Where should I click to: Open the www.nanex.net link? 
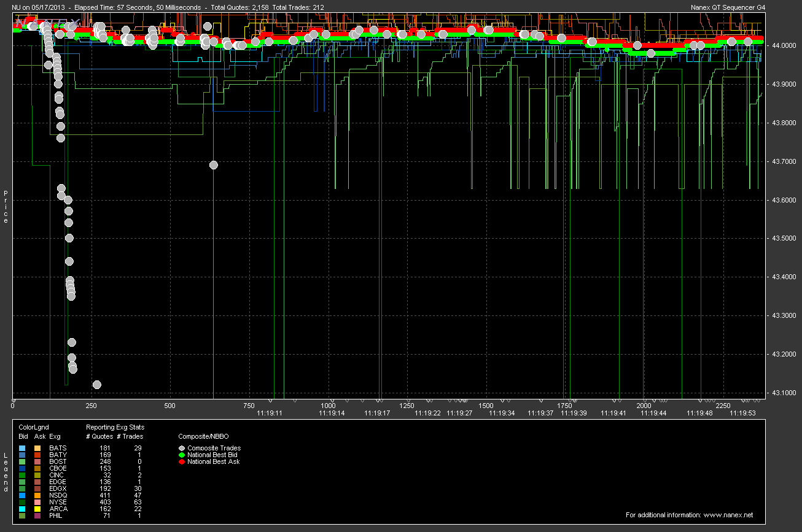728,515
